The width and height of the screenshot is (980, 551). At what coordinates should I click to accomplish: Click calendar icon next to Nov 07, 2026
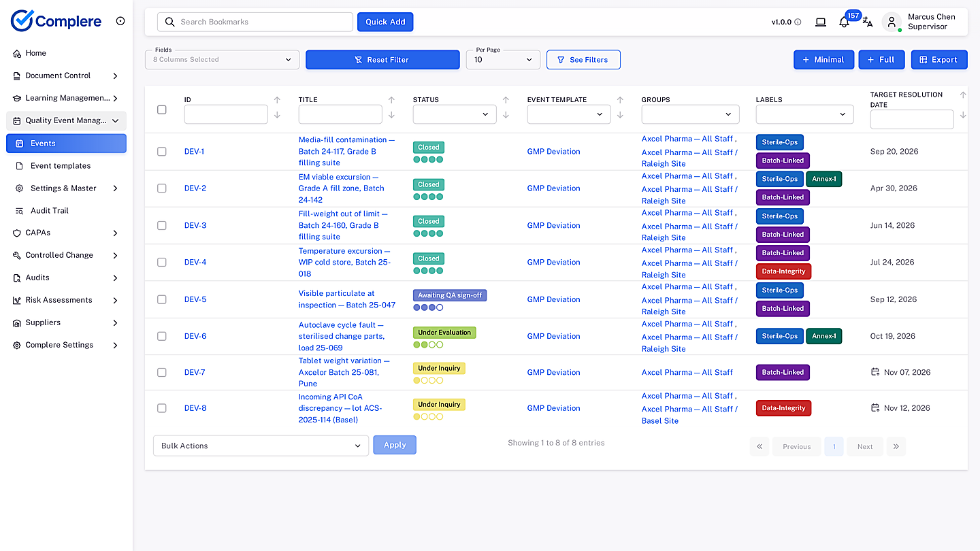(875, 372)
